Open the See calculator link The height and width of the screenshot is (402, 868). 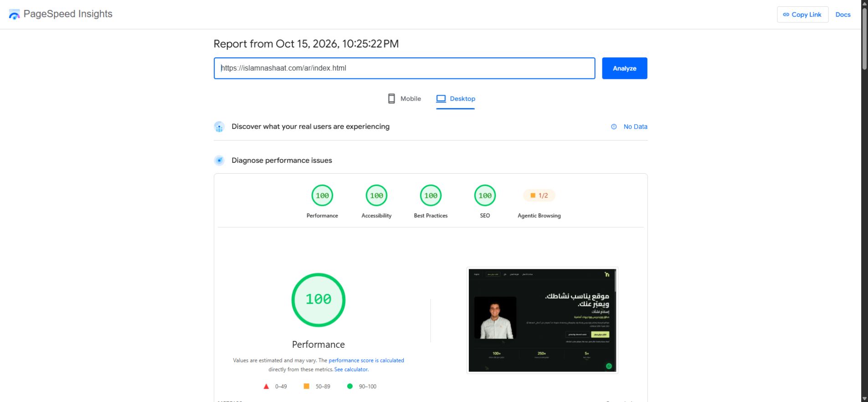point(351,370)
